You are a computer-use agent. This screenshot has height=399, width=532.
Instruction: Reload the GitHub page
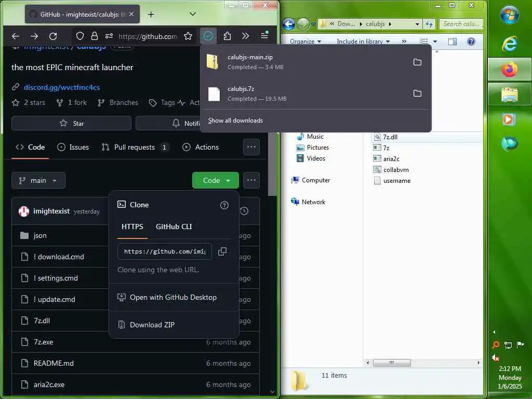[x=53, y=36]
